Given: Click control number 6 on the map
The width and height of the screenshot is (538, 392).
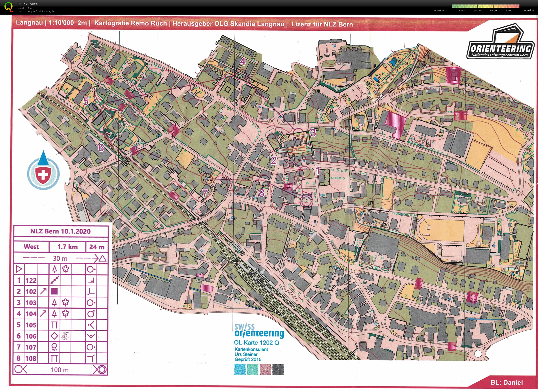Looking at the screenshot, I should [101, 148].
